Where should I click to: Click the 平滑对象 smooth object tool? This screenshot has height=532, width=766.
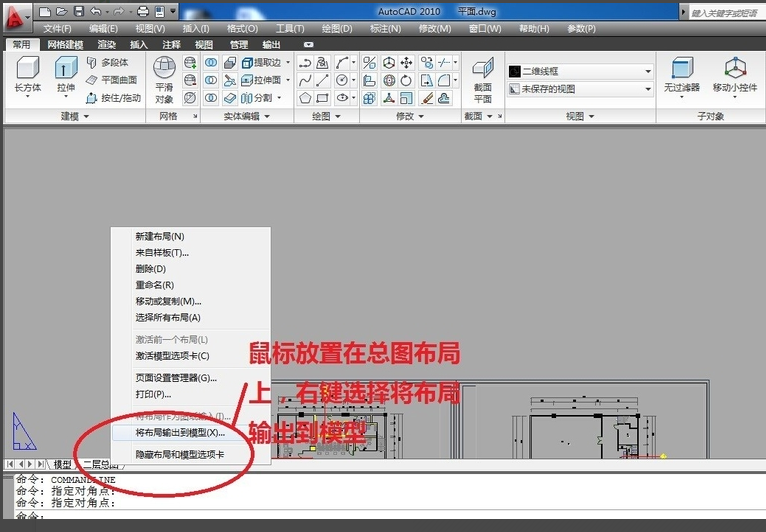pos(164,79)
